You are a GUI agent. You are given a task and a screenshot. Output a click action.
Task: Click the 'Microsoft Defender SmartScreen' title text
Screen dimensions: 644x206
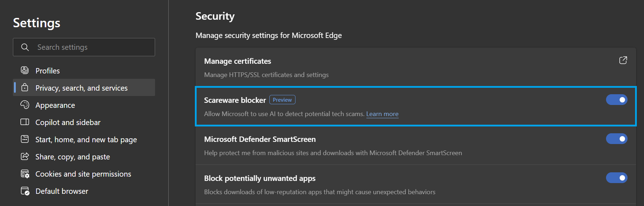(260, 139)
